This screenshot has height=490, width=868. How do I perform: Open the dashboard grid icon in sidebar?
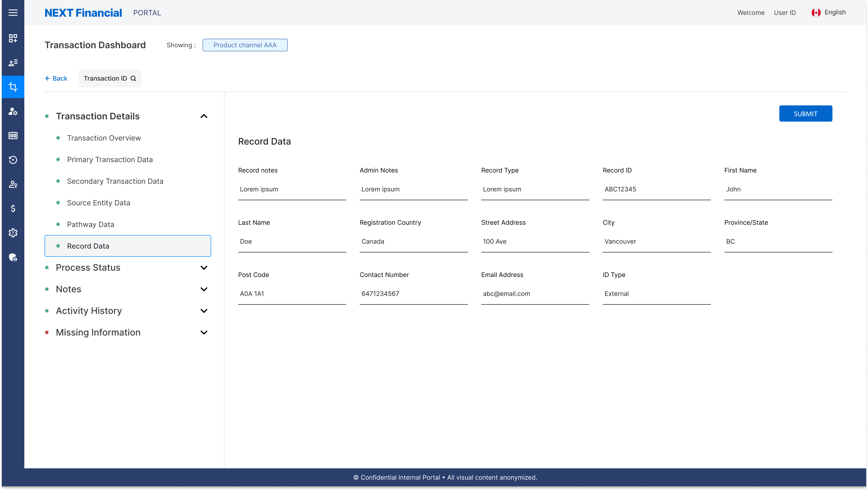13,38
